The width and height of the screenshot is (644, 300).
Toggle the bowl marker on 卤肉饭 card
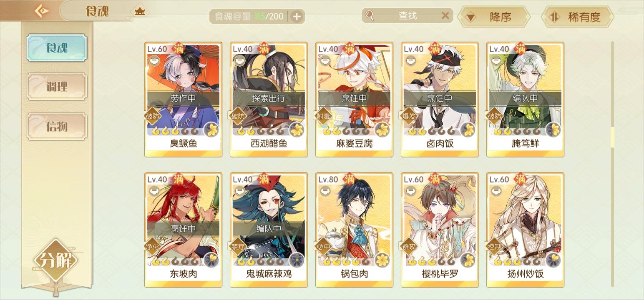(x=410, y=61)
